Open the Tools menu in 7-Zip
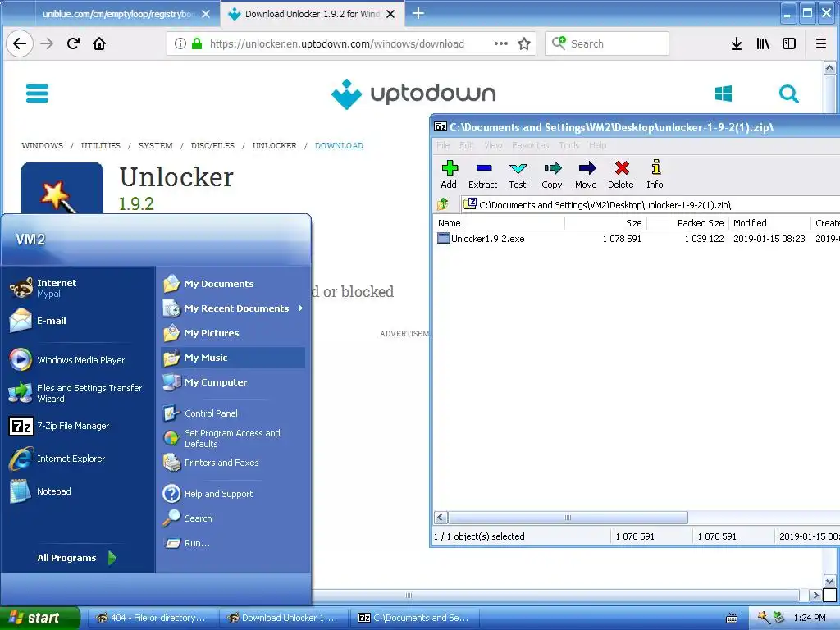840x630 pixels. (569, 145)
